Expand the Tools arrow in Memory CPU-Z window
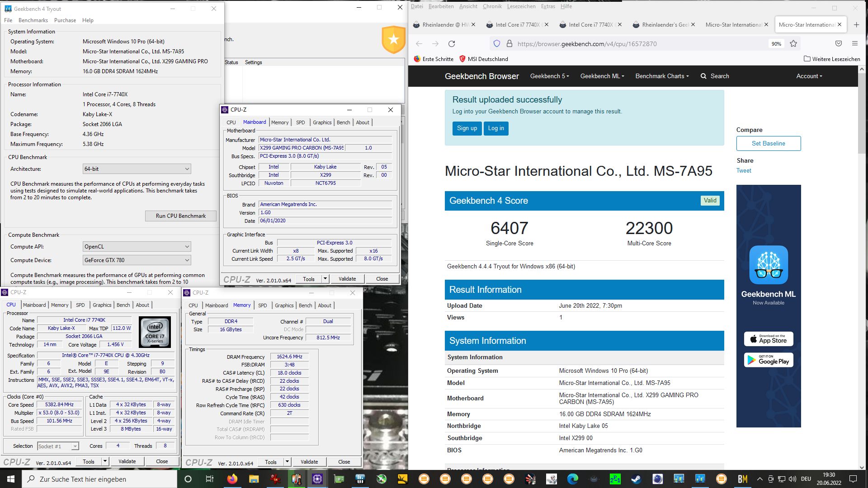868x488 pixels. point(287,462)
